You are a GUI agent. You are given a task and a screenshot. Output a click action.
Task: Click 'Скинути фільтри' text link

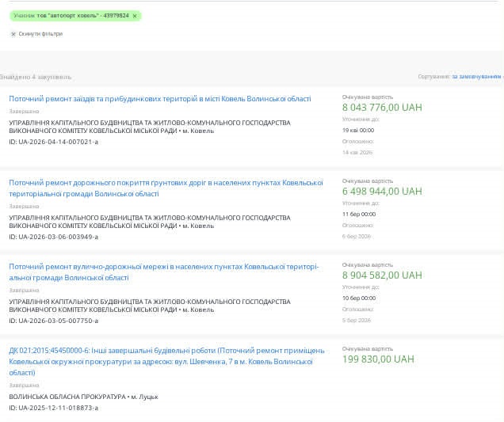click(40, 34)
